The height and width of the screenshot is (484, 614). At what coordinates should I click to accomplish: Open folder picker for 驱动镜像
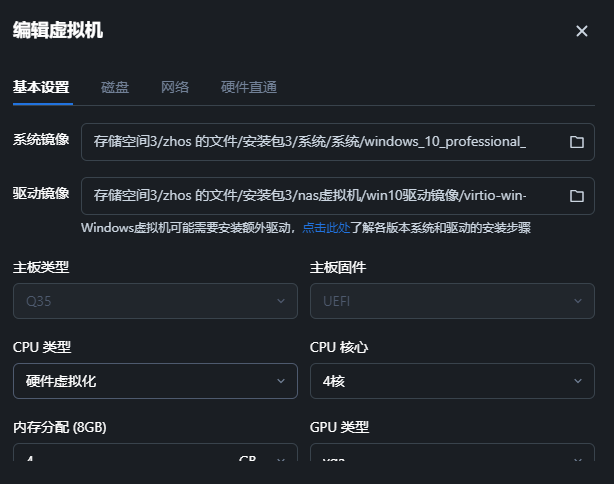[x=576, y=195]
